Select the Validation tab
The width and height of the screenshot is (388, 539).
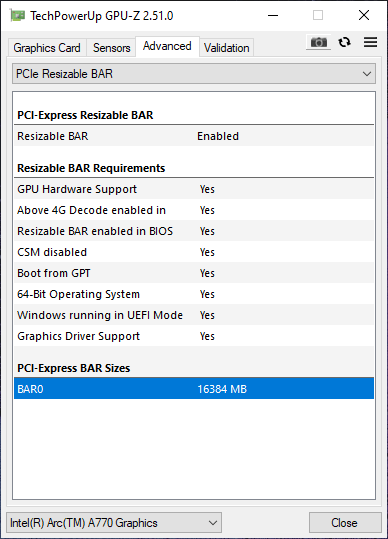(x=226, y=48)
